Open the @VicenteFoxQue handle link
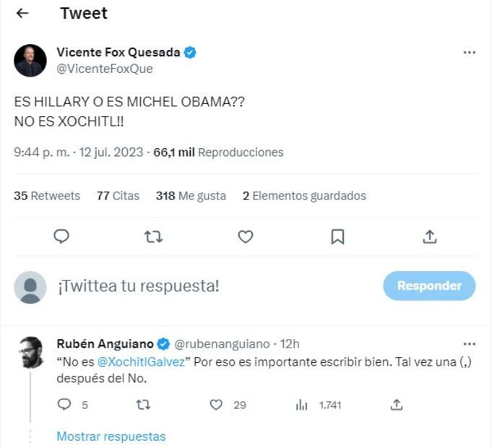The height and width of the screenshot is (448, 497). 105,69
